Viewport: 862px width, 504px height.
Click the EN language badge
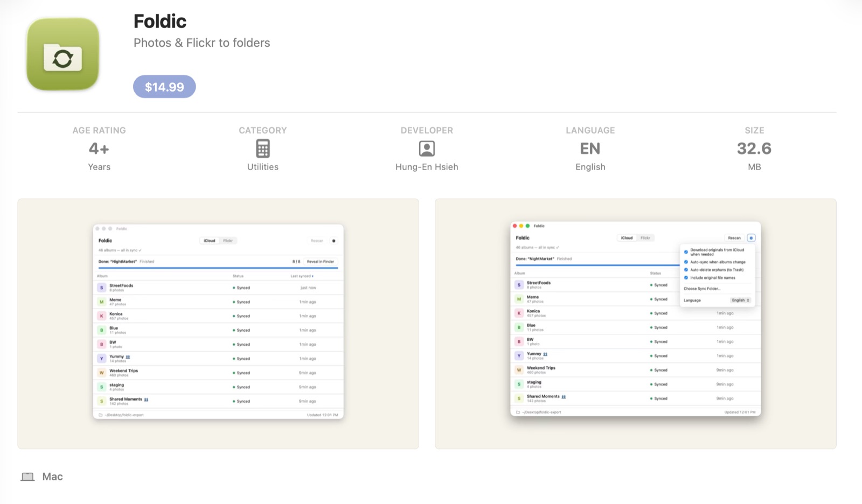point(590,149)
